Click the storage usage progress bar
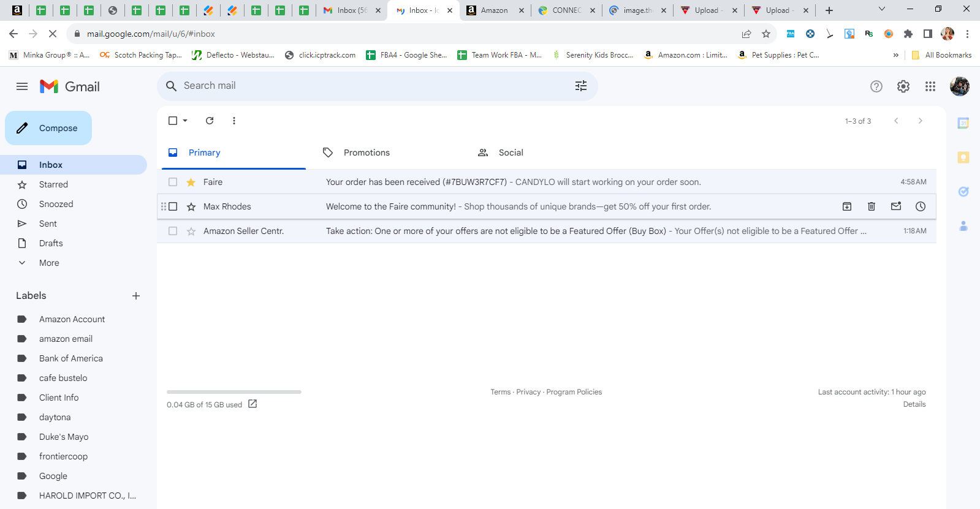The height and width of the screenshot is (509, 980). pyautogui.click(x=234, y=392)
